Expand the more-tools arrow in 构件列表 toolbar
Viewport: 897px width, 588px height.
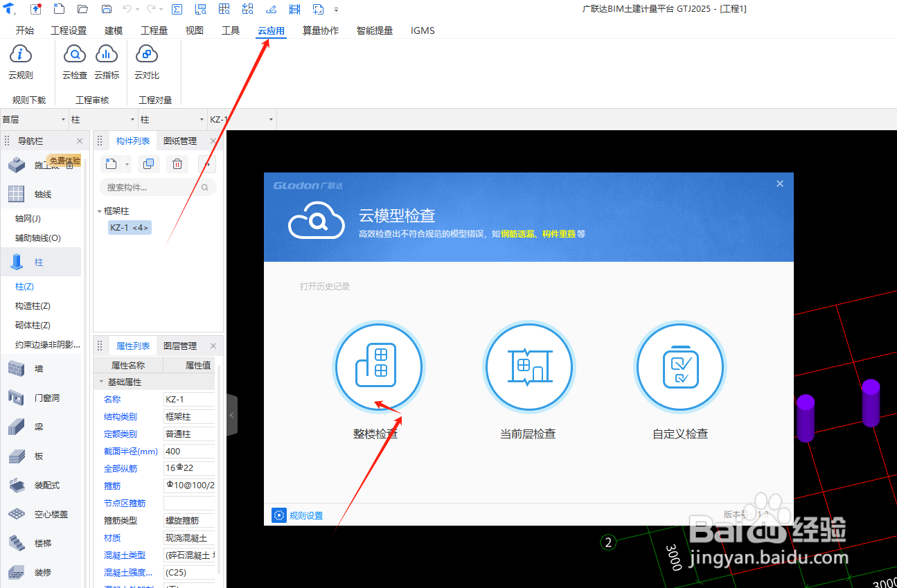coord(207,164)
